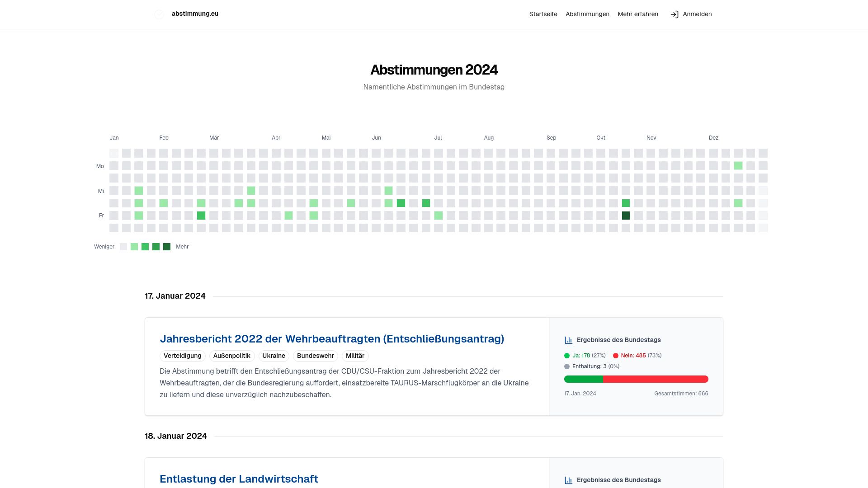Select darkest green Friday cell in October

coord(626,216)
